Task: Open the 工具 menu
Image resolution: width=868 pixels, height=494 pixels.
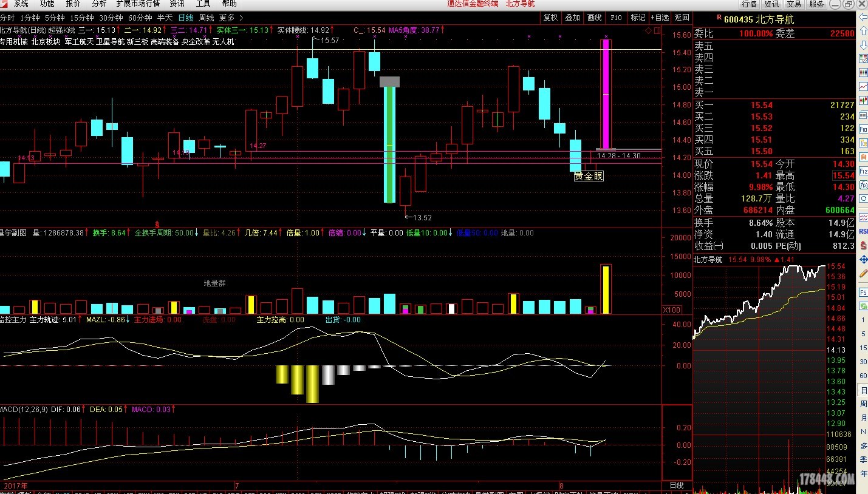Action: 203,4
